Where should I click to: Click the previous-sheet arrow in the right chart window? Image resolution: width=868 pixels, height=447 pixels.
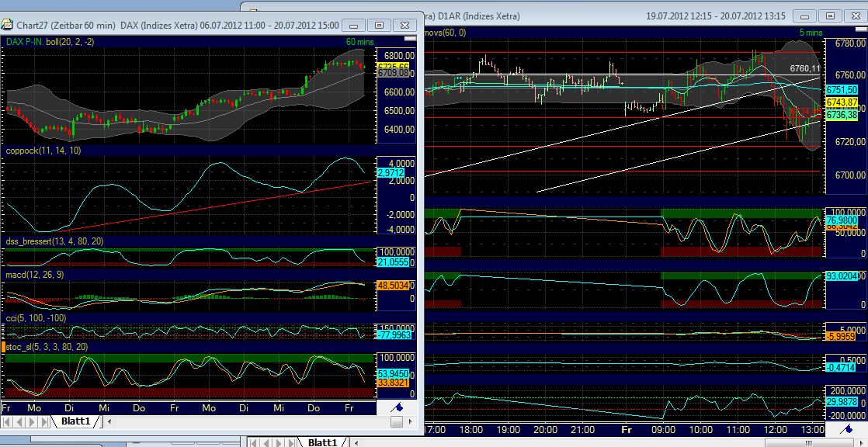click(265, 442)
